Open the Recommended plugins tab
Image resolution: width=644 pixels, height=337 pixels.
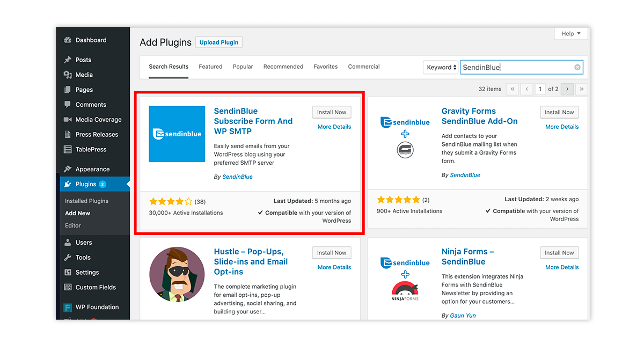coord(283,67)
